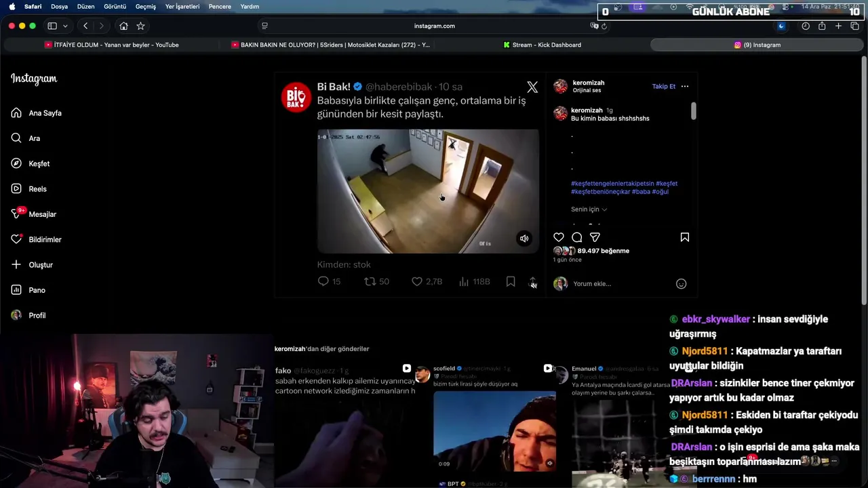The image size is (868, 488).
Task: Switch to BAKIN BAKIN NE OLUYOR YouTube tab
Action: point(330,45)
